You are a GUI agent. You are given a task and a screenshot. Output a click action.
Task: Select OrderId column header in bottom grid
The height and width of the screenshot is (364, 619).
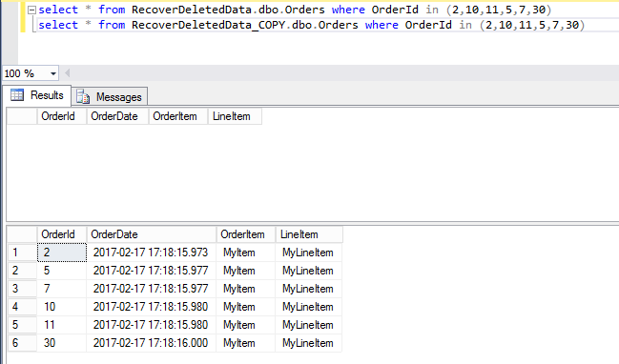(62, 234)
